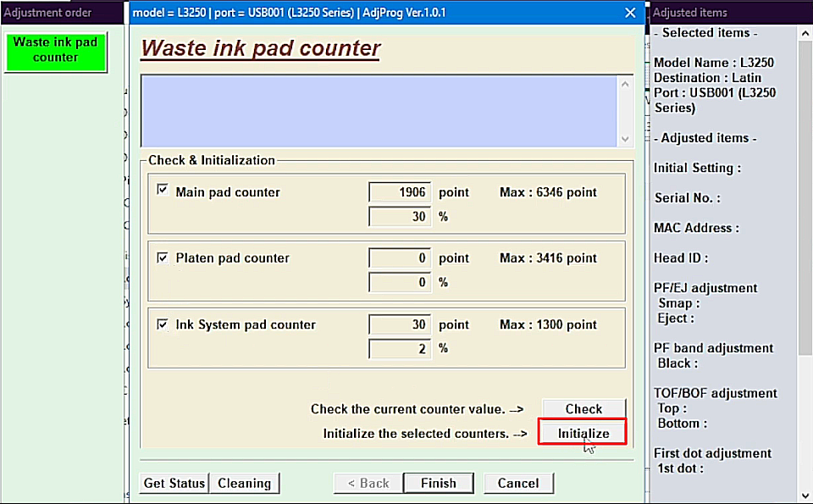
Task: Click the Ink System pad point field
Action: click(x=399, y=324)
